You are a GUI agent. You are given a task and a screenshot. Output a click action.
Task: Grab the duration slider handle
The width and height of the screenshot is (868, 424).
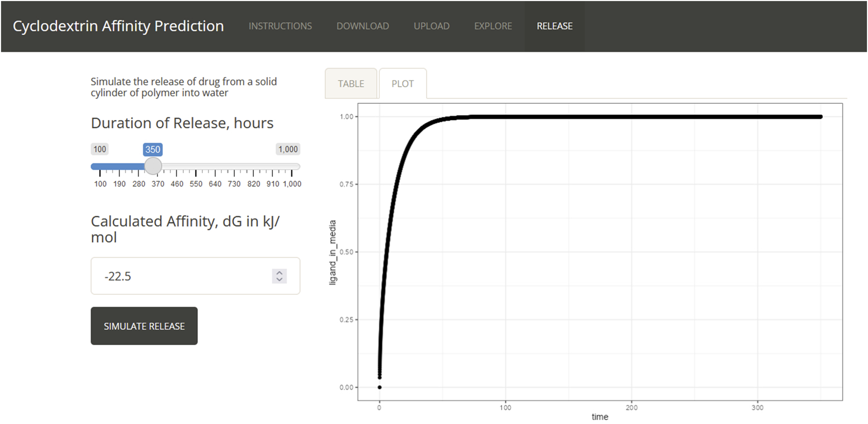tap(153, 166)
